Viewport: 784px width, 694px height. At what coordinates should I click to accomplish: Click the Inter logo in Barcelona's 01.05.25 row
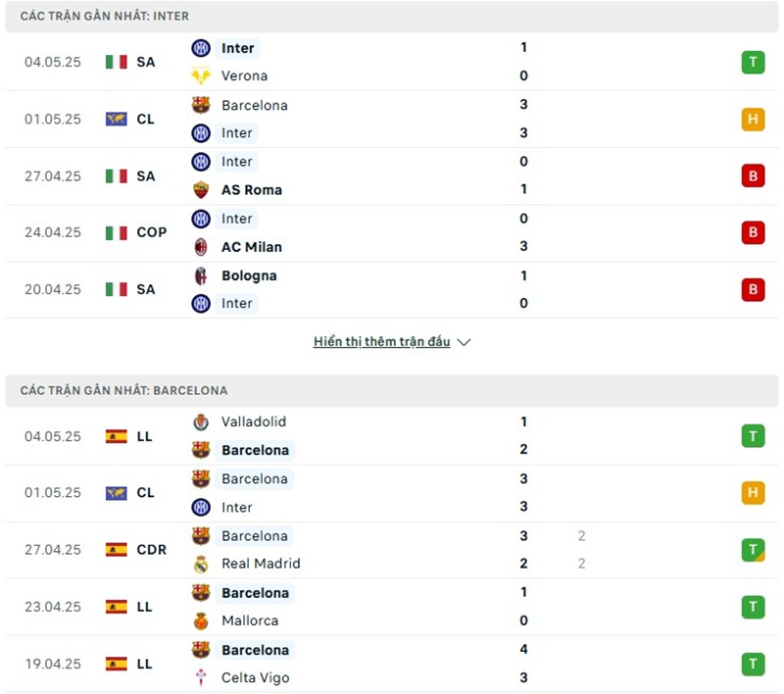pyautogui.click(x=201, y=508)
